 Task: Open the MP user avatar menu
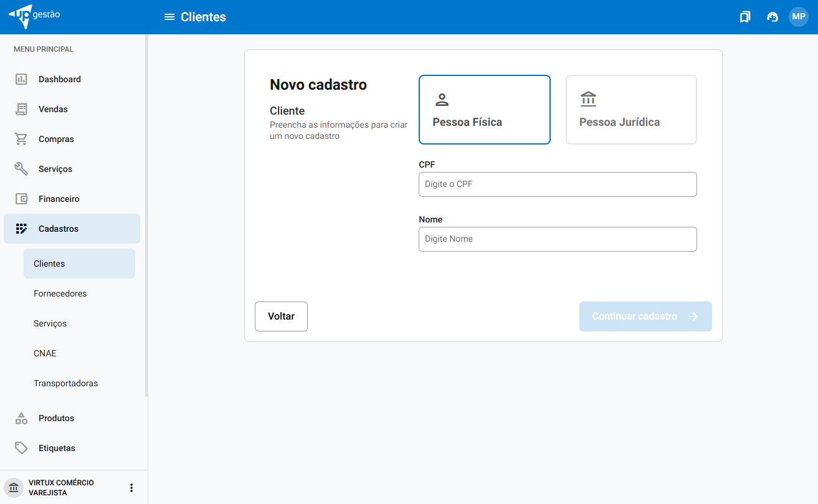pos(798,17)
